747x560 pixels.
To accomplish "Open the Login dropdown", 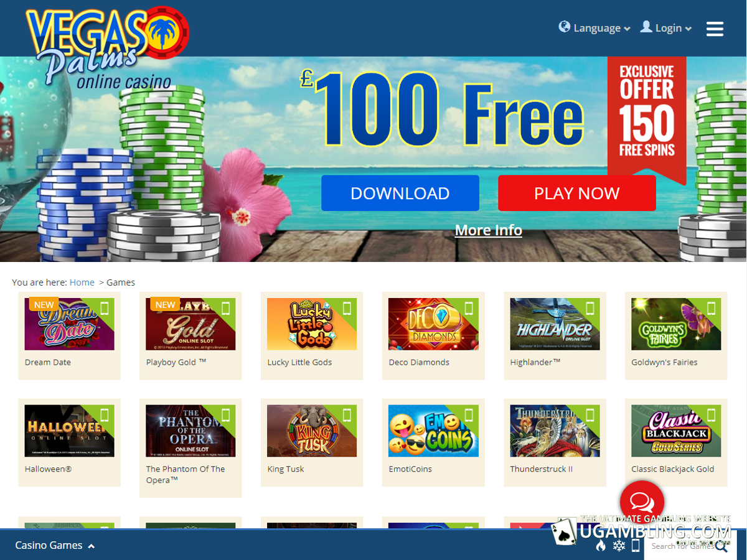I will 666,28.
